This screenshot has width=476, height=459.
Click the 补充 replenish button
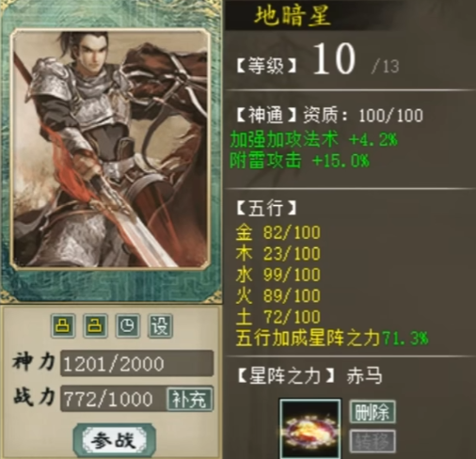click(x=190, y=399)
